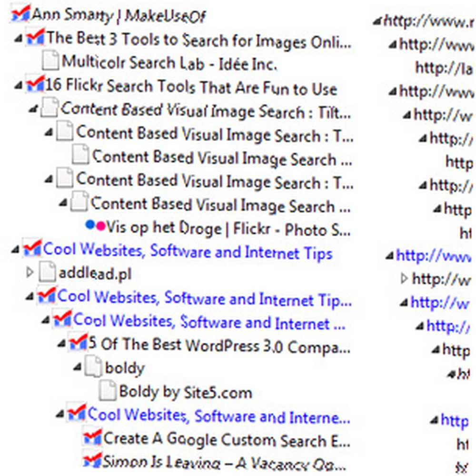Click the page icon next to Multicolr Search Lab

[50, 60]
